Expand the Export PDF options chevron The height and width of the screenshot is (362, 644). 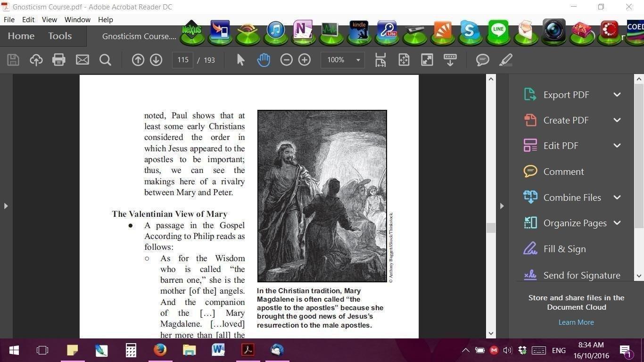(x=617, y=95)
